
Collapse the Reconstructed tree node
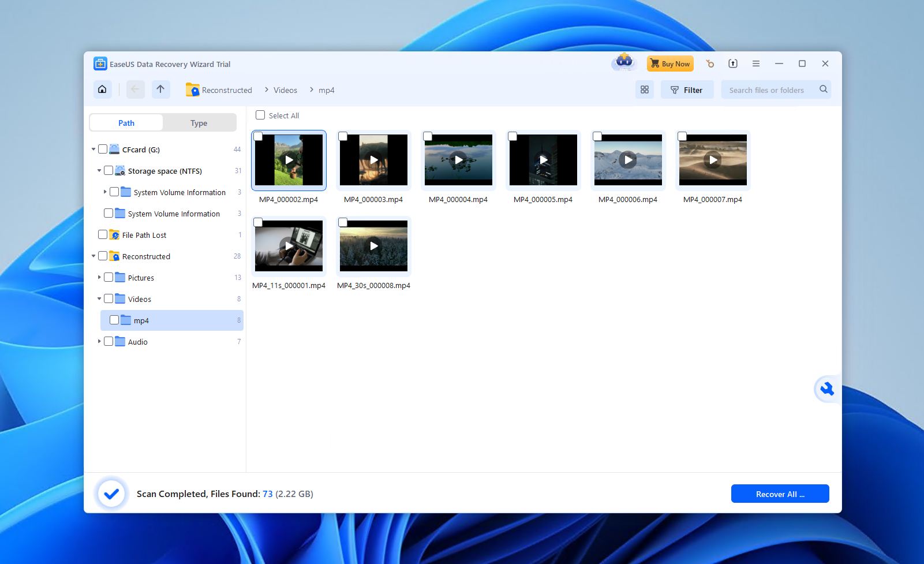coord(93,256)
